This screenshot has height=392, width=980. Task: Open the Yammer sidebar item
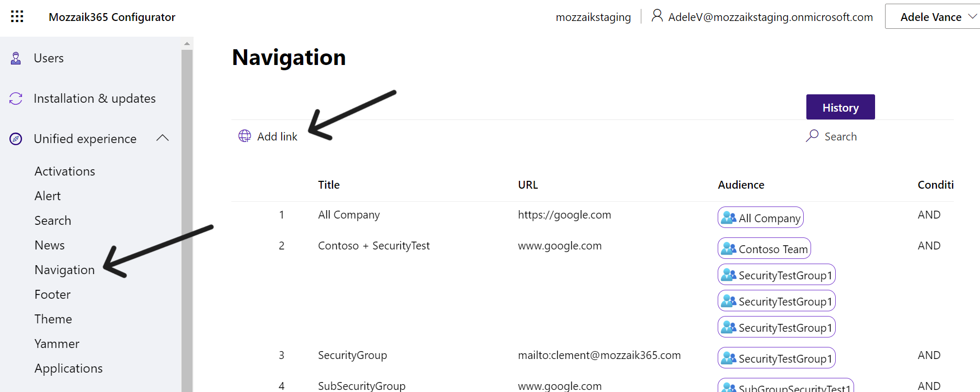tap(57, 344)
